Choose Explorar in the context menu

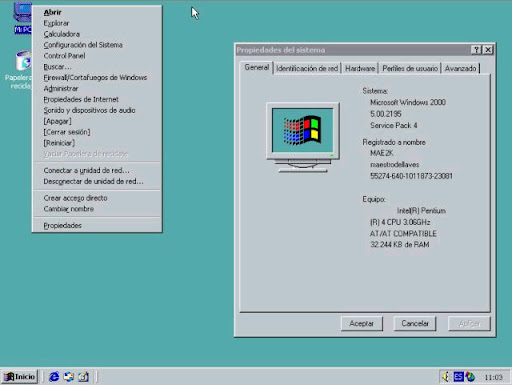(97, 23)
